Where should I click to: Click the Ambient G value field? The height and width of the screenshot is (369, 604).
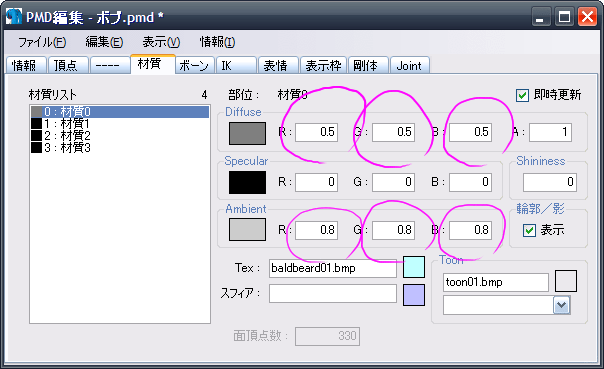[x=393, y=230]
